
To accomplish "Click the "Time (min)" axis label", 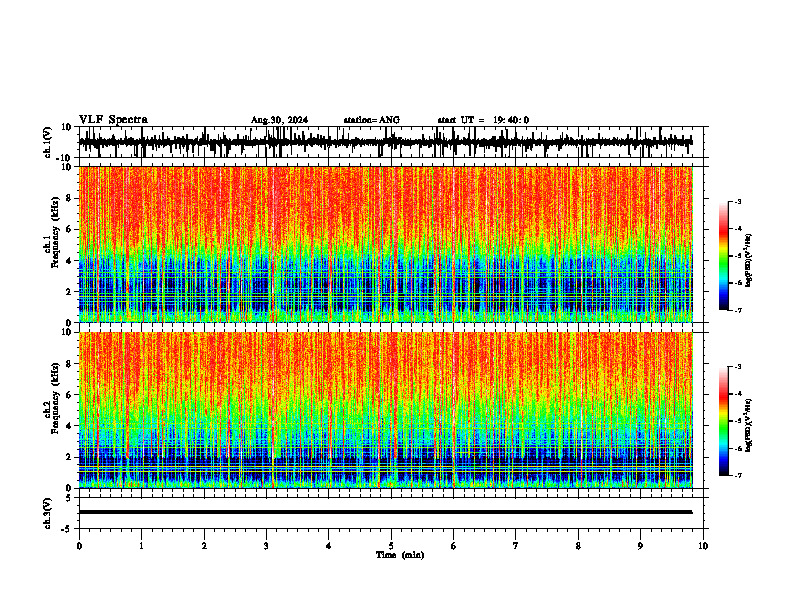I will coord(400,555).
